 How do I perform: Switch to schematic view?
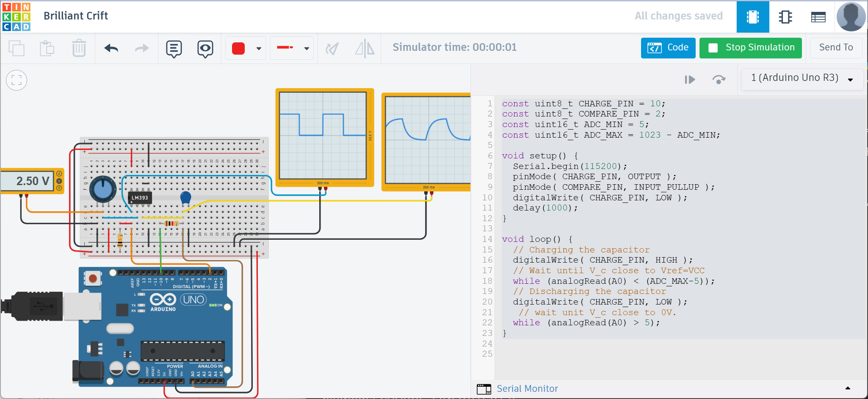785,17
